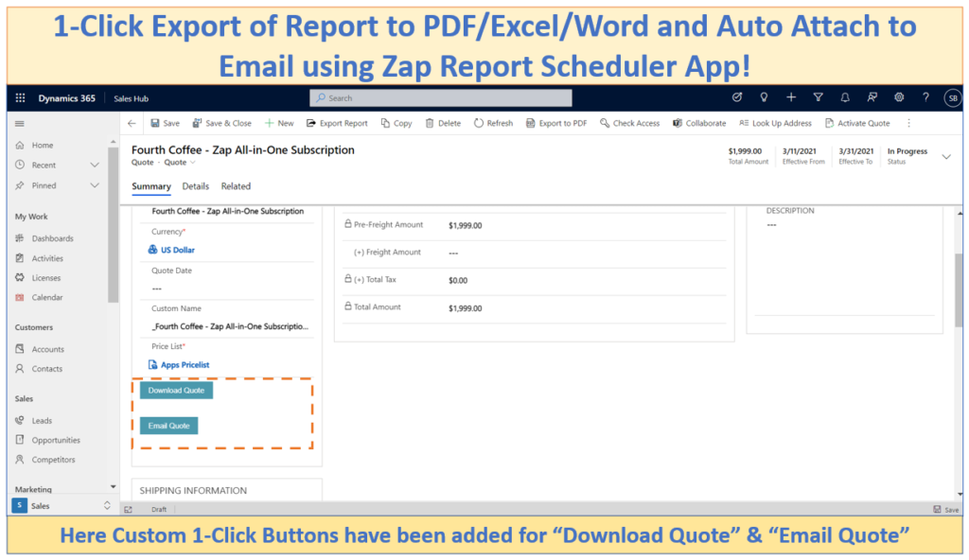Switch to the Summary tab
969x560 pixels.
tap(150, 186)
